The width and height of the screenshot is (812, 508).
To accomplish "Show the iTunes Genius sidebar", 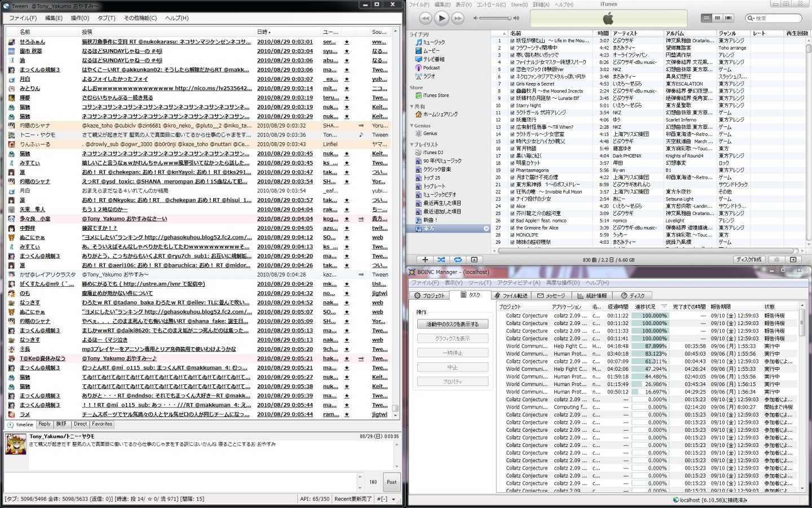I will pyautogui.click(x=793, y=260).
